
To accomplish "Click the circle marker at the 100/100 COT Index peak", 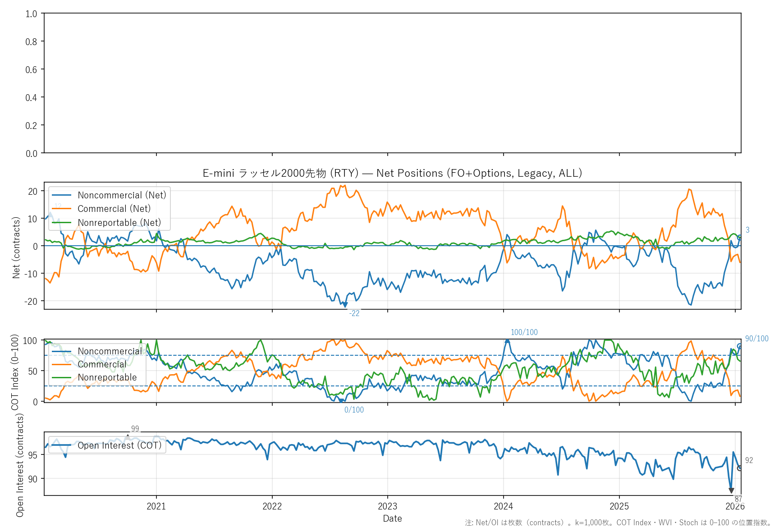I will pyautogui.click(x=507, y=341).
